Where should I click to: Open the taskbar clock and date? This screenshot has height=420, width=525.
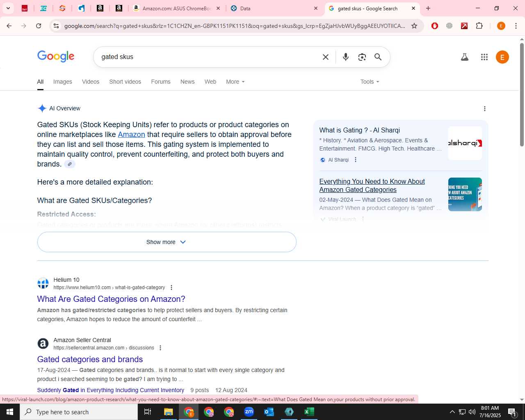tap(490, 412)
